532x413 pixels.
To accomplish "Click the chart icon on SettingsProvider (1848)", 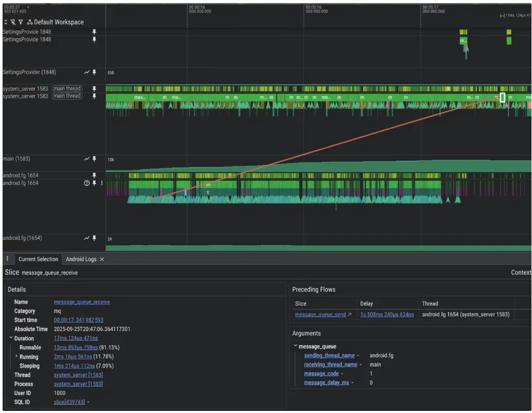I will (87, 72).
